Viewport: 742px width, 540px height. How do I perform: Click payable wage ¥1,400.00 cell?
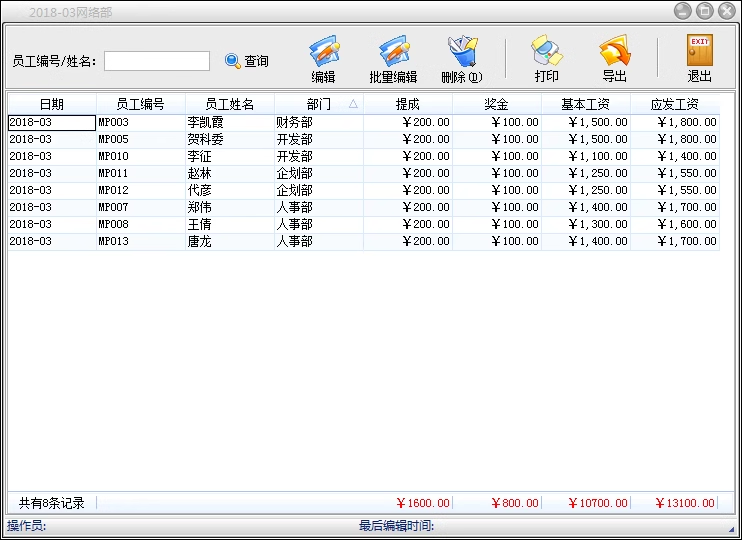click(x=675, y=157)
